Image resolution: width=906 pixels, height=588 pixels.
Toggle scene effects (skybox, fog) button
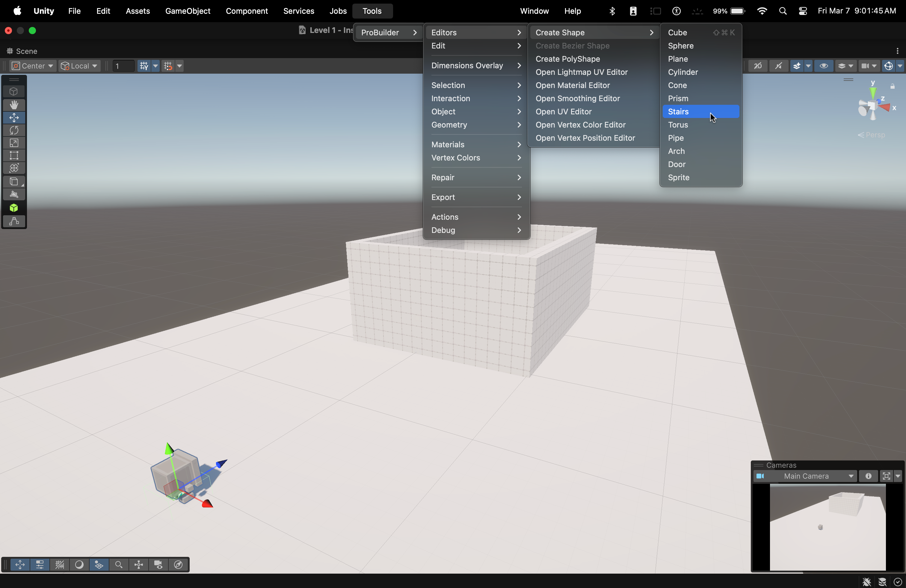point(797,66)
